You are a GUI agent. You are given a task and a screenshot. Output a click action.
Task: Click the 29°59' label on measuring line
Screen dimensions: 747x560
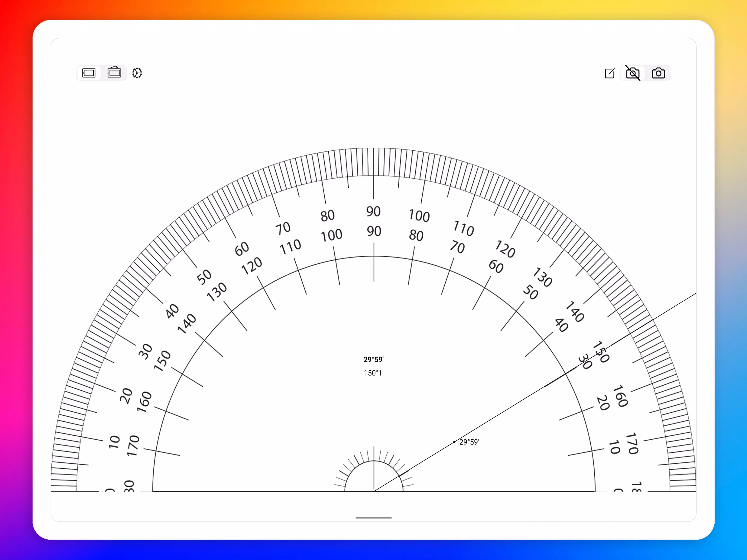(469, 442)
